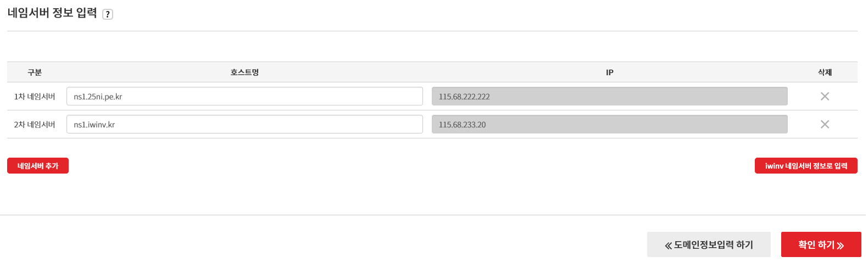Viewport: 868px width, 262px height.
Task: Go back via 도메인정보입력 하기
Action: pyautogui.click(x=709, y=245)
